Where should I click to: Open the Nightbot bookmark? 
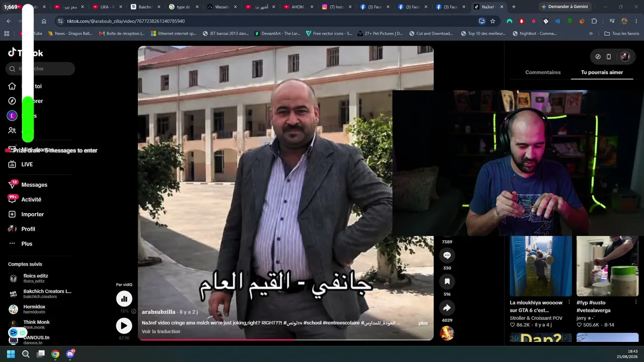tap(534, 34)
